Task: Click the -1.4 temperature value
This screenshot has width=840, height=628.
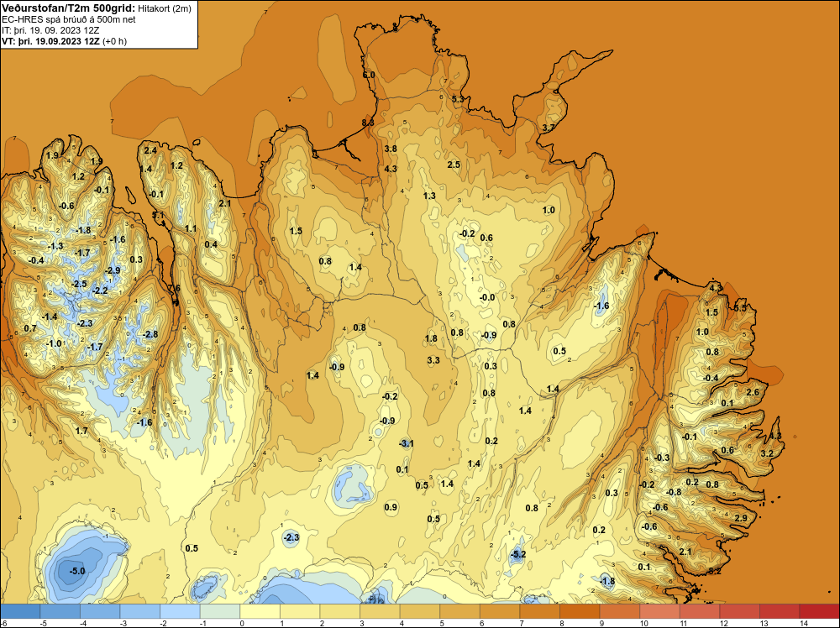Action: point(50,317)
